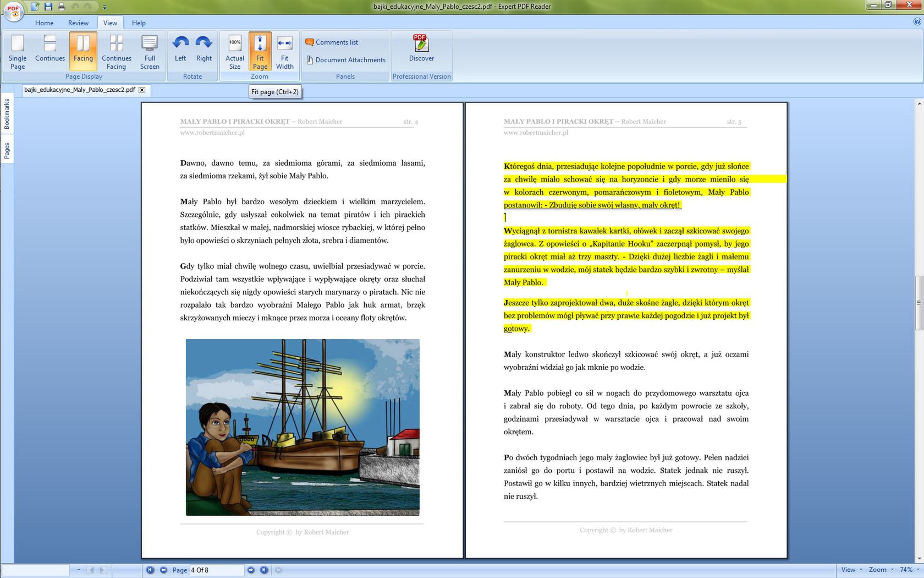Enter Full Screen mode

pyautogui.click(x=150, y=52)
